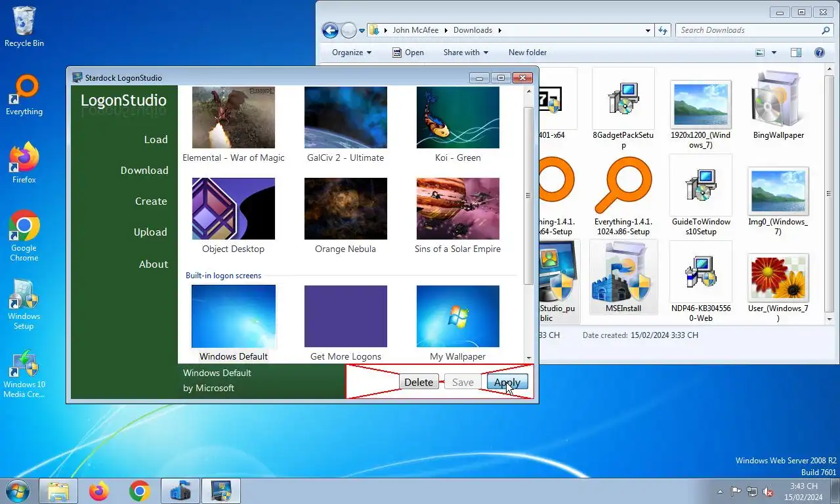The width and height of the screenshot is (840, 504).
Task: Select the Get More Logons tile
Action: (x=346, y=323)
